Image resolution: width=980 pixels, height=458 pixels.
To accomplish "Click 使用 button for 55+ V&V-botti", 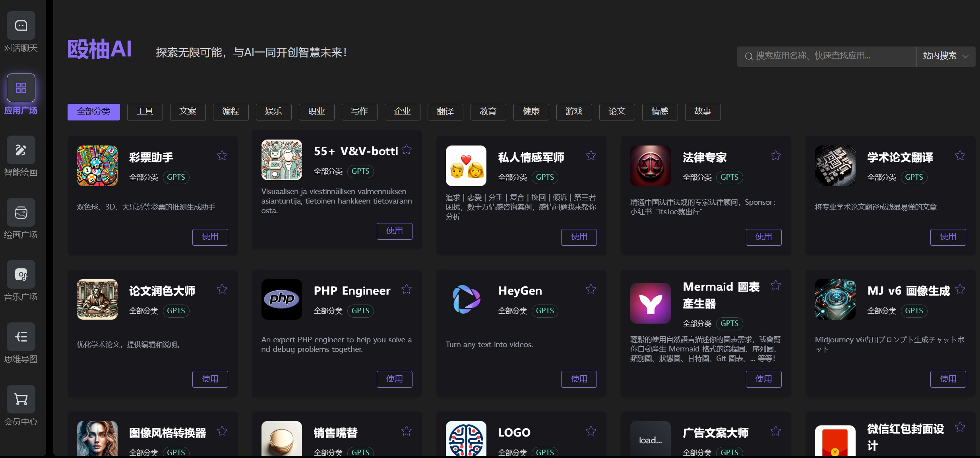I will point(395,231).
